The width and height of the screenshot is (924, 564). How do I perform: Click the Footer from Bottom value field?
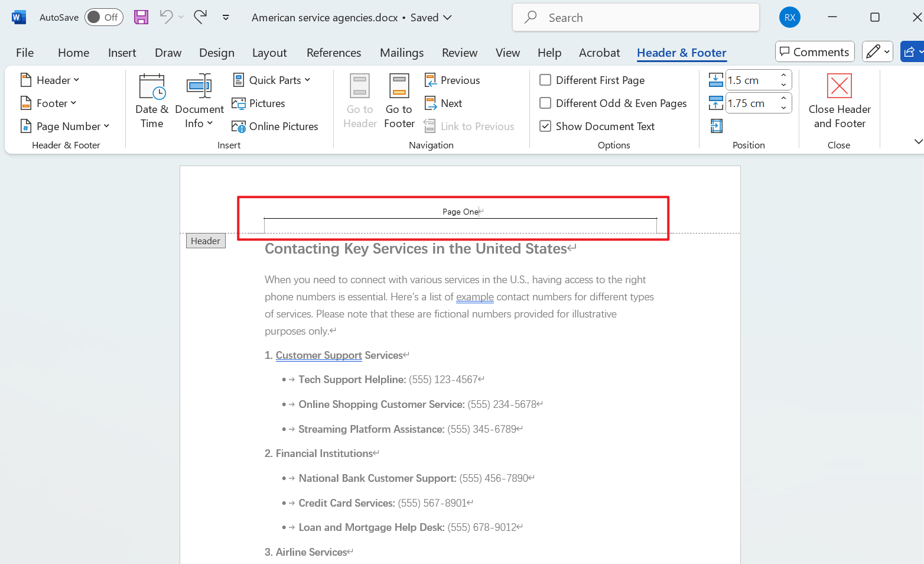click(751, 103)
